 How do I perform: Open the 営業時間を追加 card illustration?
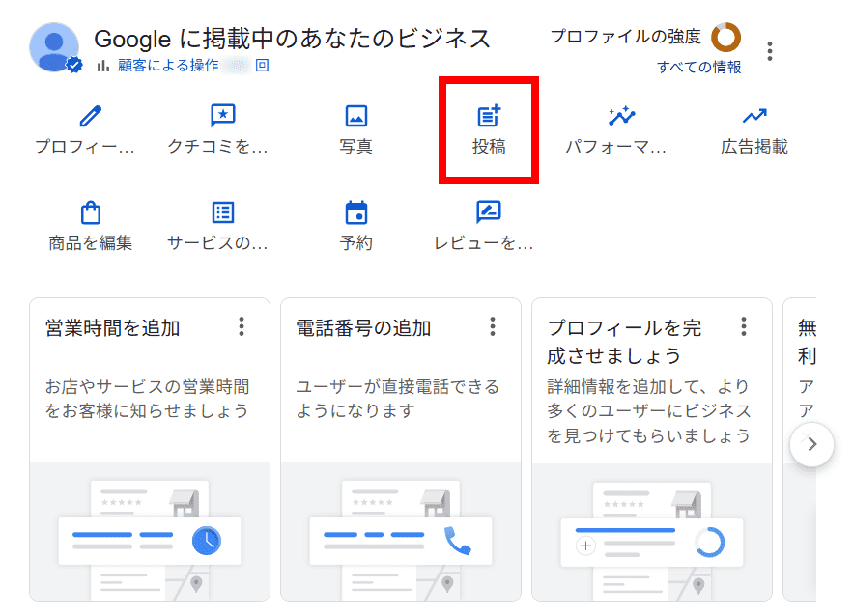pyautogui.click(x=150, y=536)
